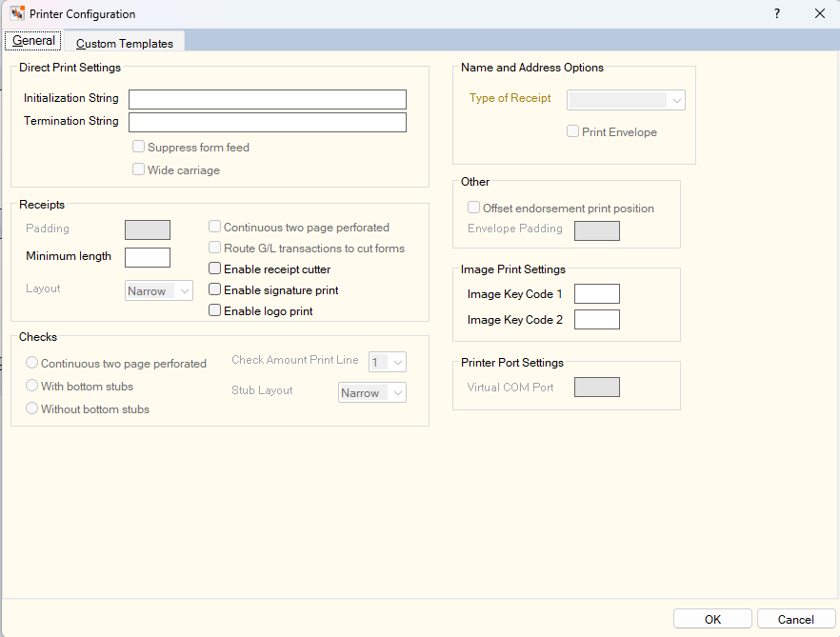
Task: Toggle Suppress form feed checkbox
Action: [x=138, y=147]
